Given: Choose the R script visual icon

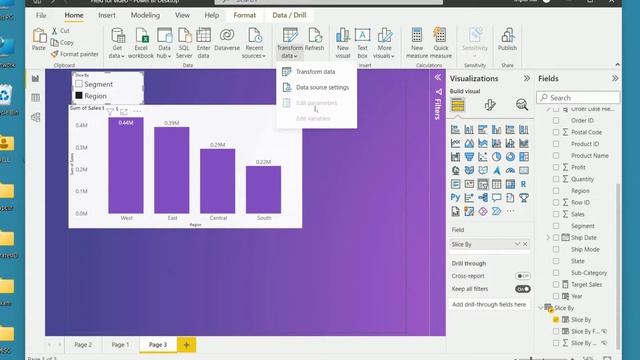Looking at the screenshot, I should coord(524,184).
